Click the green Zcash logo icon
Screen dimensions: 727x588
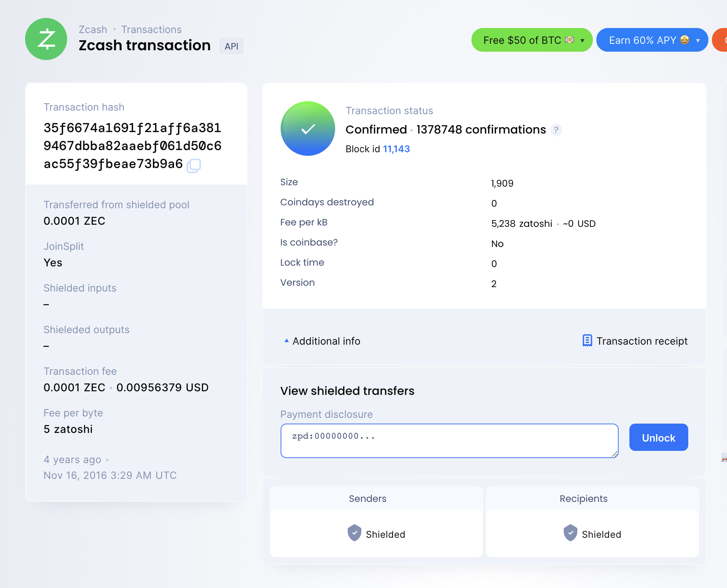click(x=46, y=39)
